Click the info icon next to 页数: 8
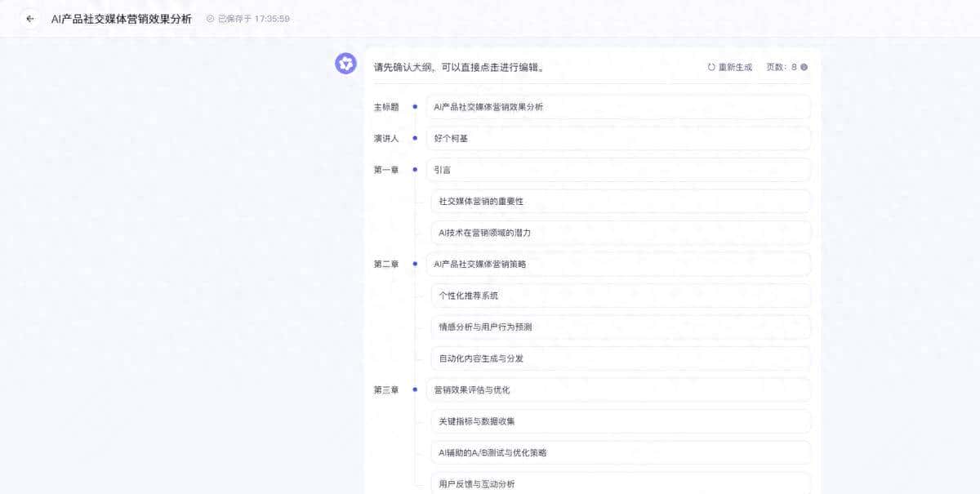Viewport: 980px width, 494px height. click(x=804, y=67)
